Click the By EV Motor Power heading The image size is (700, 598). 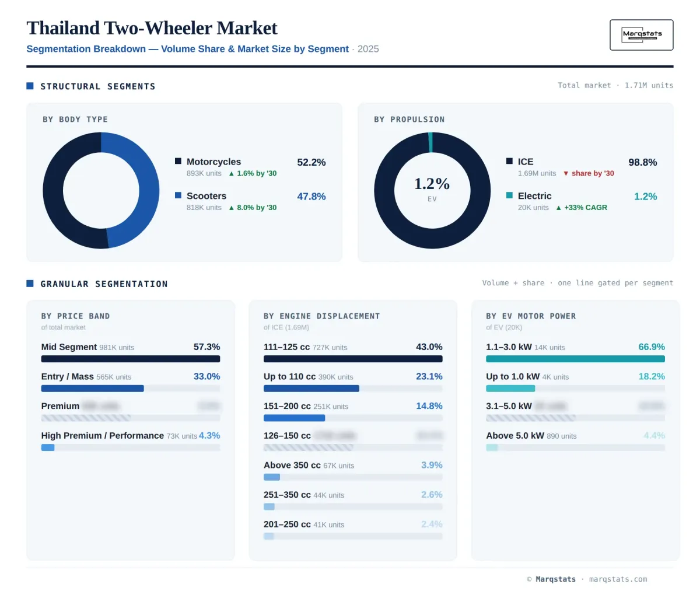(531, 316)
